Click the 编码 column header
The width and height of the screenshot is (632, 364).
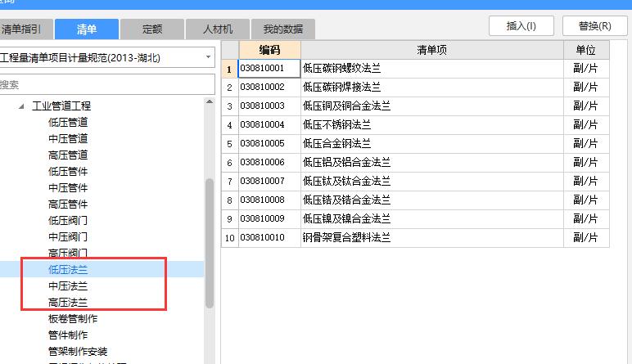pyautogui.click(x=269, y=50)
